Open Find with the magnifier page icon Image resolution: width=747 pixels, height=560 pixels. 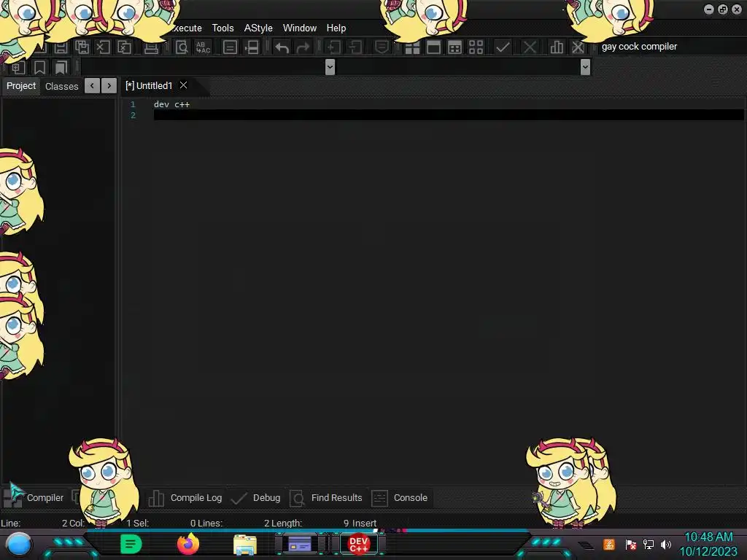(x=182, y=47)
